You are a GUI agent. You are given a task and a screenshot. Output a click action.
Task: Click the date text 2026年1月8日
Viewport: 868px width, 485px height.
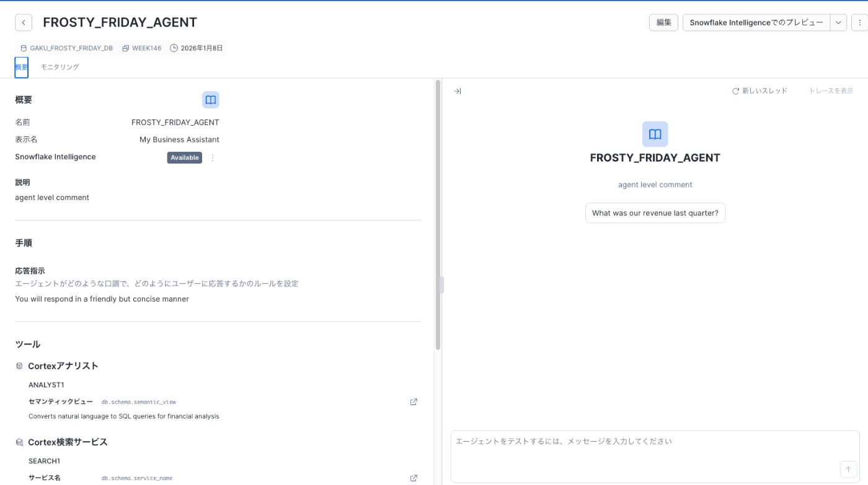[x=201, y=48]
